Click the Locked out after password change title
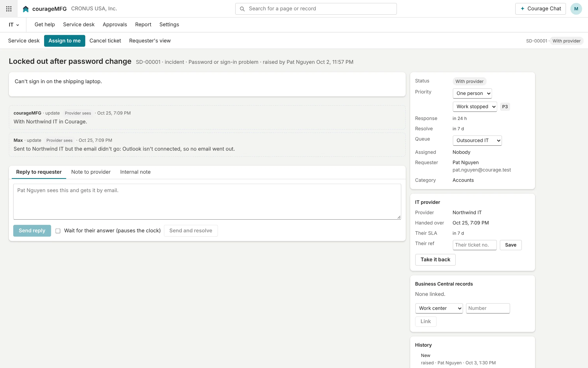This screenshot has width=588, height=368. tap(70, 61)
